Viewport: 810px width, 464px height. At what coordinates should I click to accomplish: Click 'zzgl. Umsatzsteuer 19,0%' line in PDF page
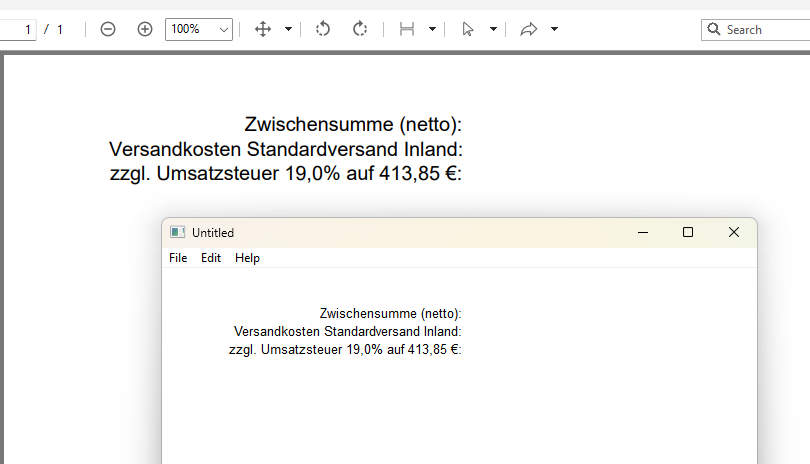(286, 174)
